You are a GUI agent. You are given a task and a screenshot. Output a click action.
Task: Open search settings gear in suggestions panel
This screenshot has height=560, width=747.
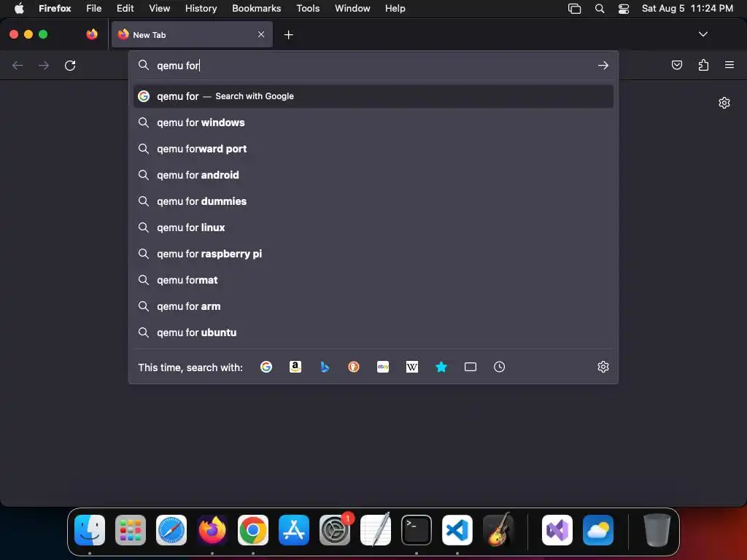pos(603,367)
